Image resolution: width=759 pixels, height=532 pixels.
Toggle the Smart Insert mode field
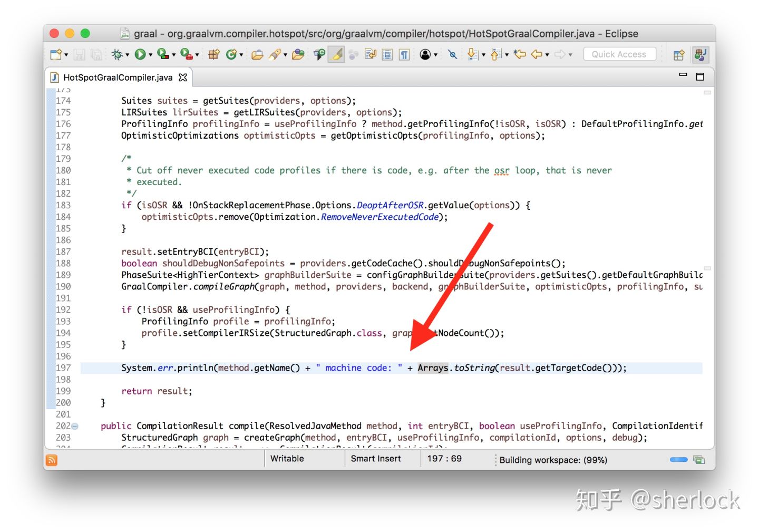376,459
